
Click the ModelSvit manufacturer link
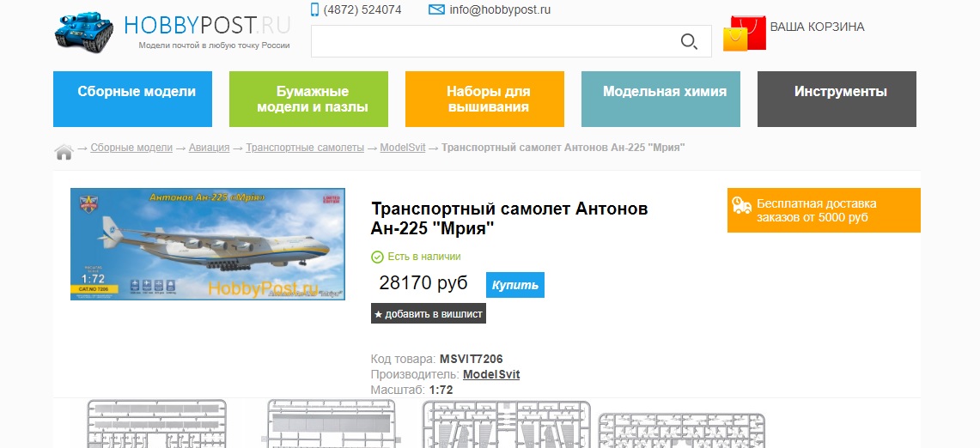click(491, 374)
